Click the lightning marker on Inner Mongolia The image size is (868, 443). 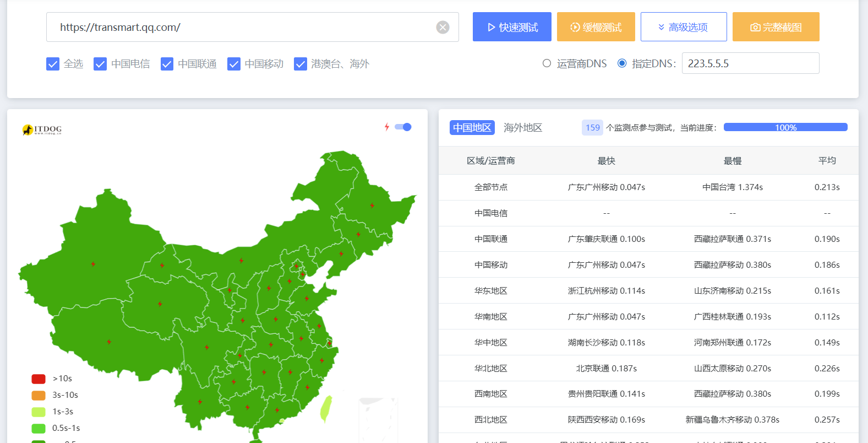click(x=241, y=261)
